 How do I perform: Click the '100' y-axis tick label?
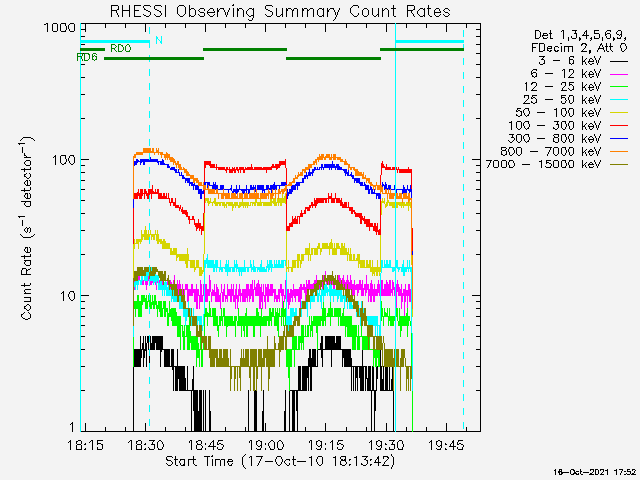(64, 160)
